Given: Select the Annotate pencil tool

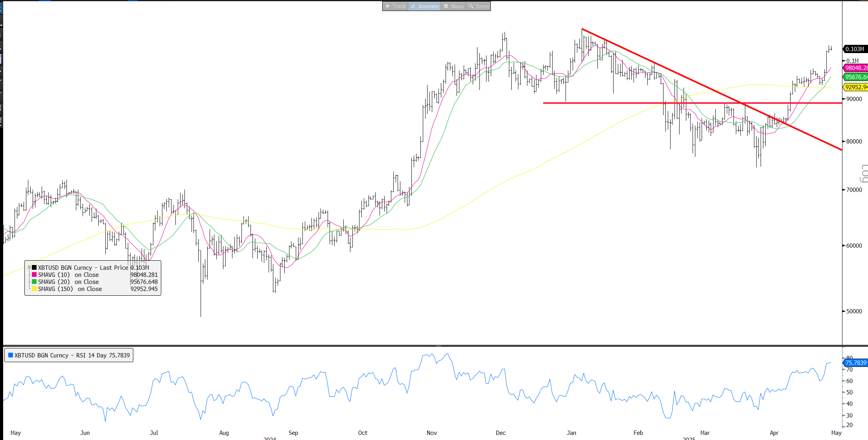Looking at the screenshot, I should point(424,6).
